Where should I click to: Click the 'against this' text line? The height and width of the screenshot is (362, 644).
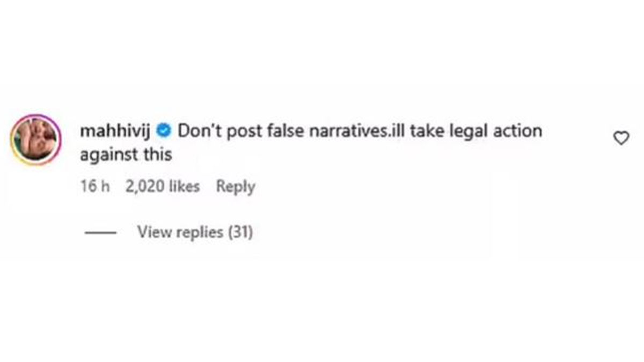126,155
